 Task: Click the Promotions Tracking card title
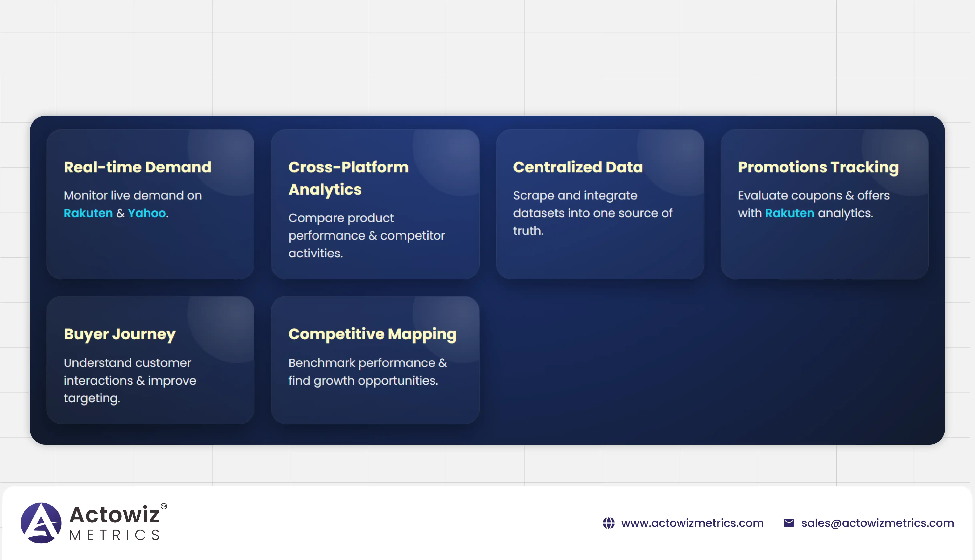[818, 167]
